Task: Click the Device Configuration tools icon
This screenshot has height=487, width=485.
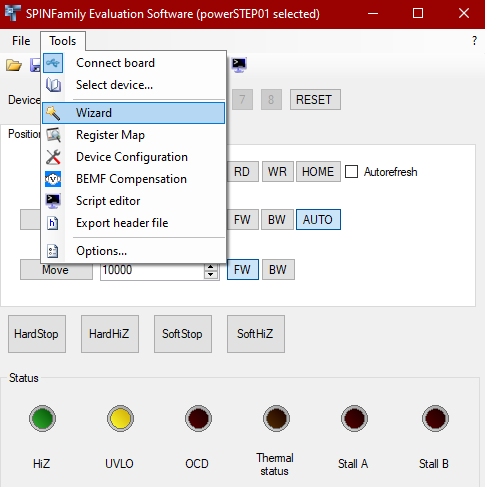Action: [53, 157]
